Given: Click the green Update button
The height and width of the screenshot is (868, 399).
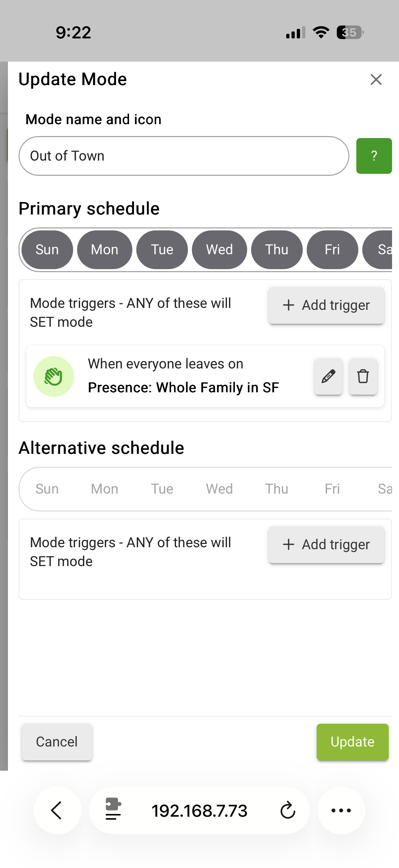Looking at the screenshot, I should [352, 742].
